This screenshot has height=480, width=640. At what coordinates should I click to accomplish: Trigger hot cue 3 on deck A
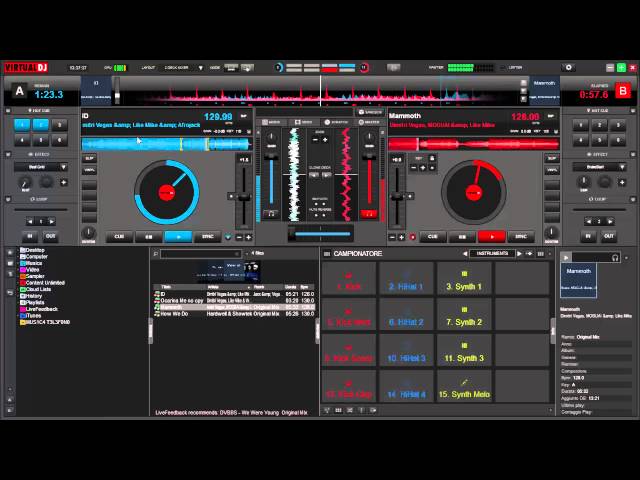[x=60, y=125]
